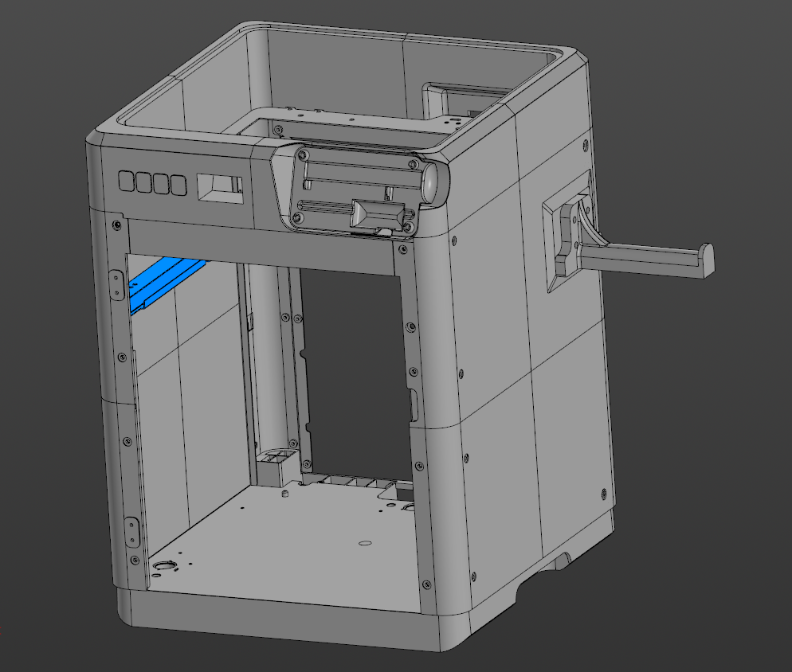Select the cylindrical end cap of top assembly

(434, 182)
